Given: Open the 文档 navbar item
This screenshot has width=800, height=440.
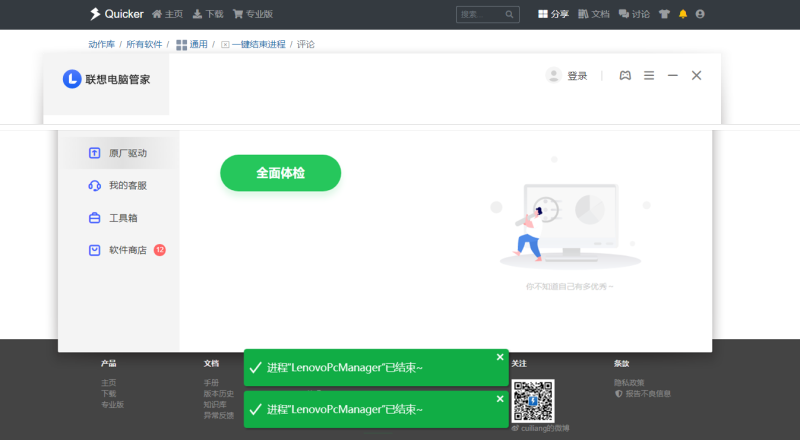Looking at the screenshot, I should tap(594, 14).
